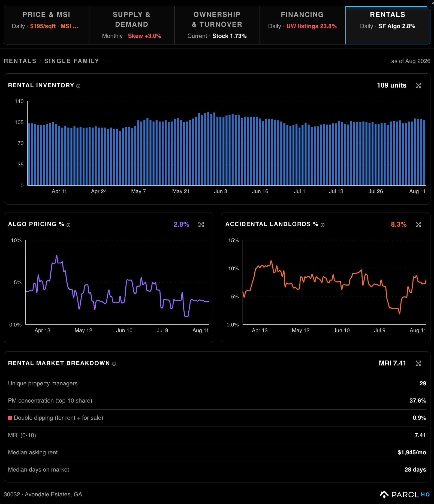Expand the Algo Pricing % chart
Viewport: 434px width, 504px height.
click(x=201, y=224)
